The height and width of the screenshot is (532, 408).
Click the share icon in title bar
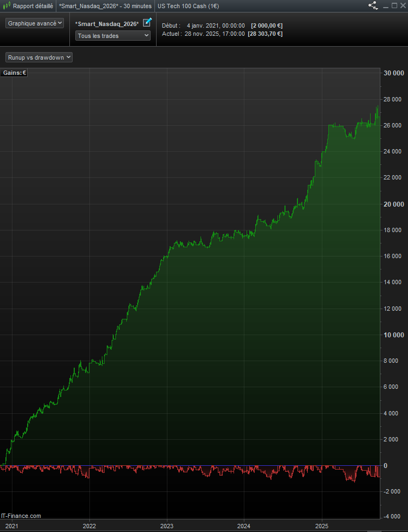373,5
